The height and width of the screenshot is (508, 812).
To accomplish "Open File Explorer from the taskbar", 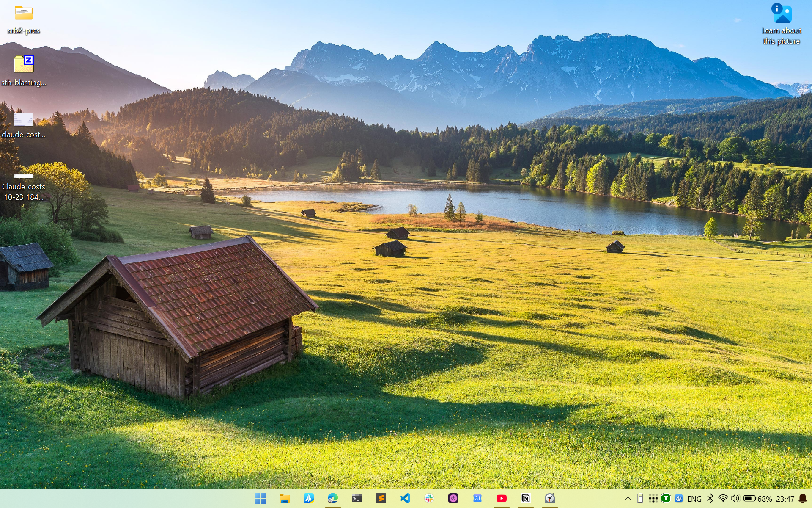I will pos(284,498).
